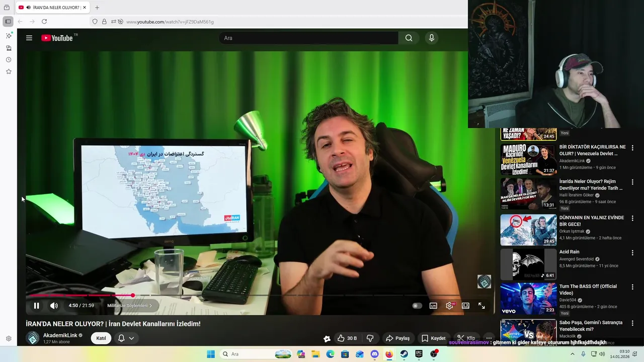
Task: Open the Maduro Venezuela video thumbnail
Action: coord(528,159)
